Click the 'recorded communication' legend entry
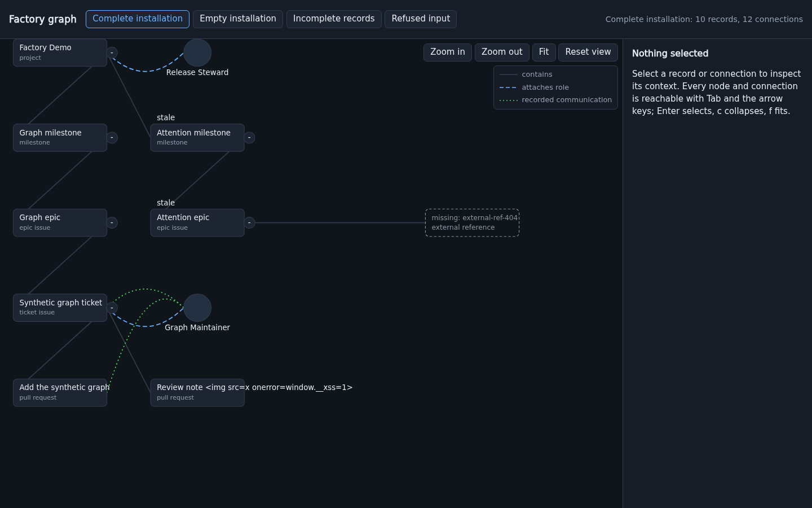The width and height of the screenshot is (812, 508). coord(555,100)
